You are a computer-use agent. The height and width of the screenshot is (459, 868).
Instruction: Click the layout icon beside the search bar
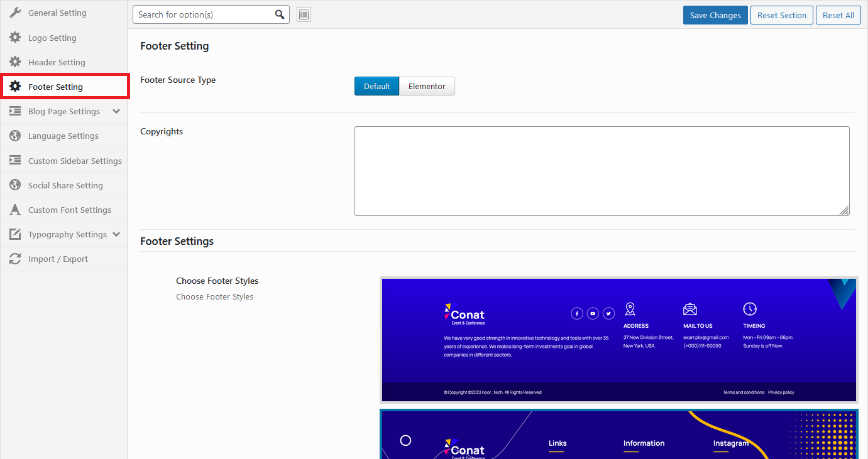304,14
